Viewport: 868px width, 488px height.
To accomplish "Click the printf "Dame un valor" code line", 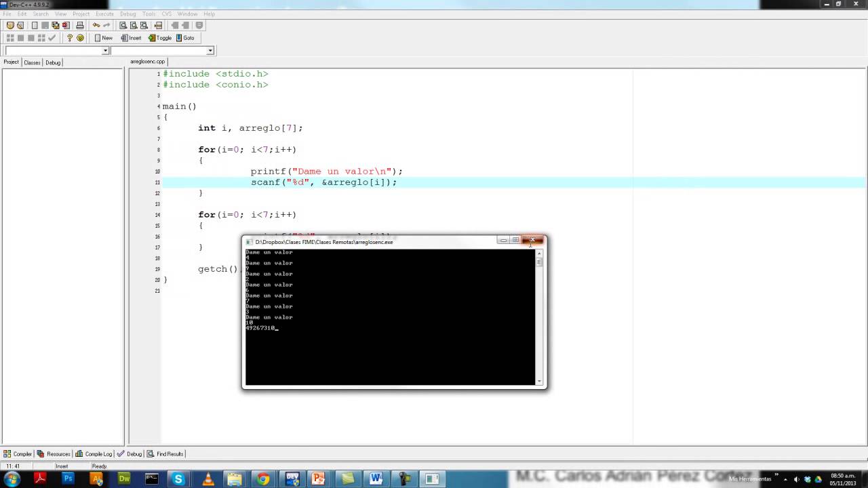I will 327,171.
